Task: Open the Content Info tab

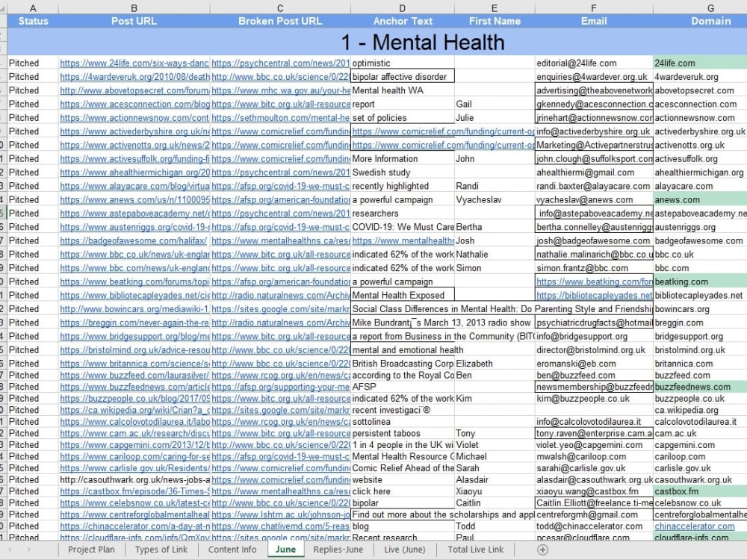Action: click(x=232, y=550)
